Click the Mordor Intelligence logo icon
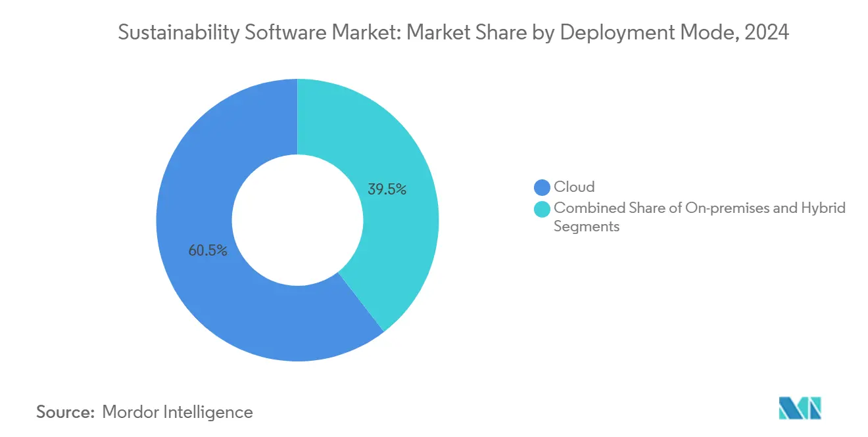The height and width of the screenshot is (437, 868). click(800, 408)
